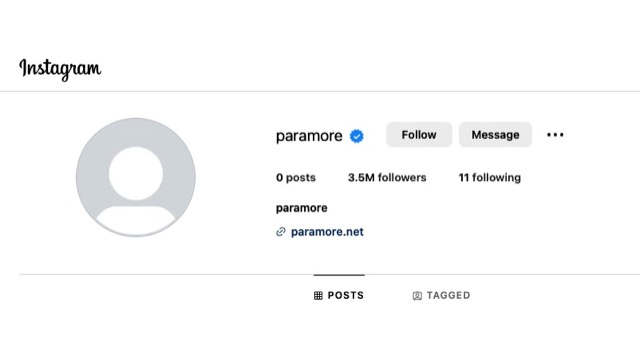Switch to the POSTS tab

point(339,295)
